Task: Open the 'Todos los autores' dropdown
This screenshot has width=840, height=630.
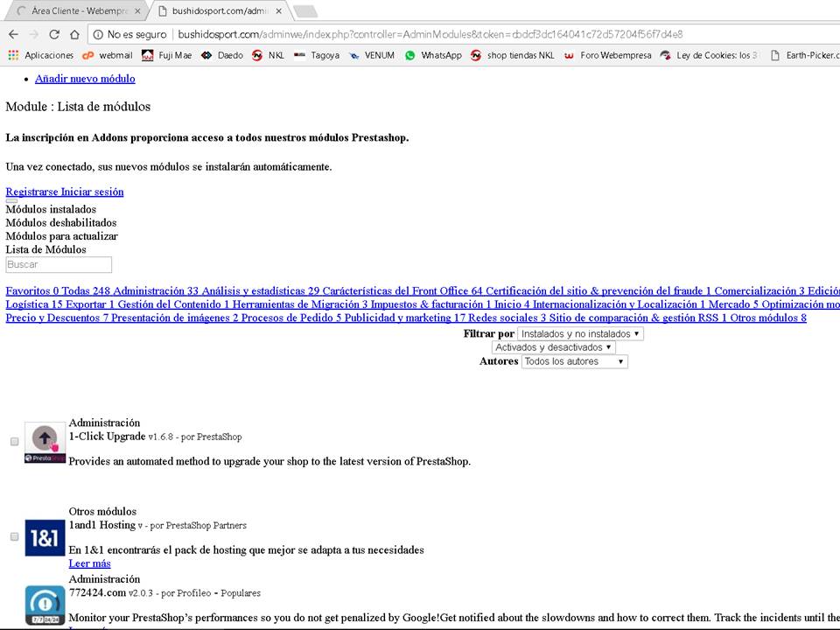Action: (574, 361)
